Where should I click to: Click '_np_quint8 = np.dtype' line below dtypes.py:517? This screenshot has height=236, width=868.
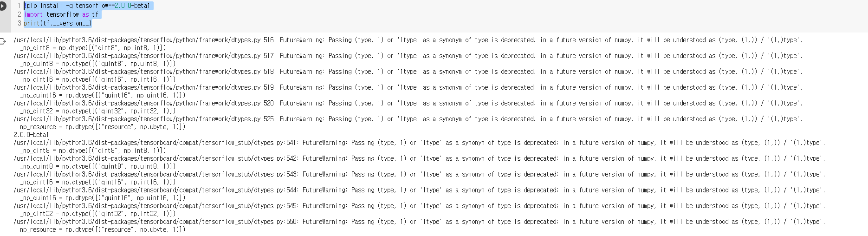(x=98, y=64)
